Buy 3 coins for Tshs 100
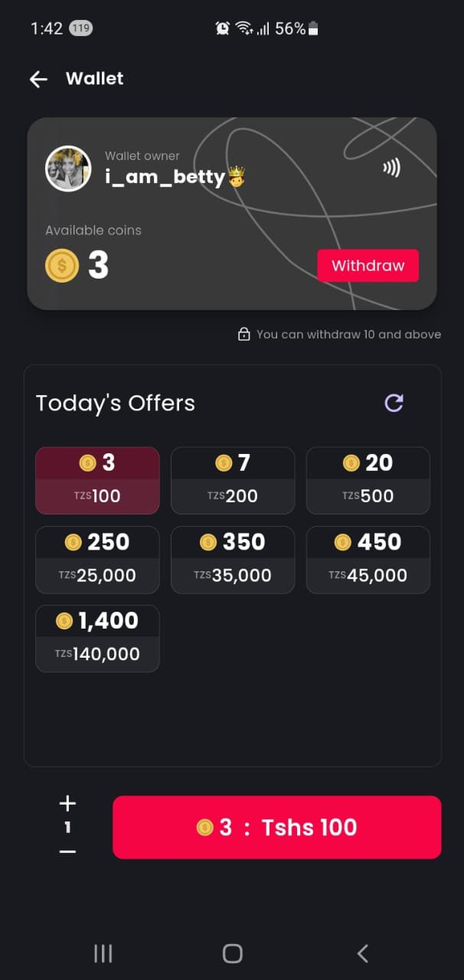 tap(276, 827)
